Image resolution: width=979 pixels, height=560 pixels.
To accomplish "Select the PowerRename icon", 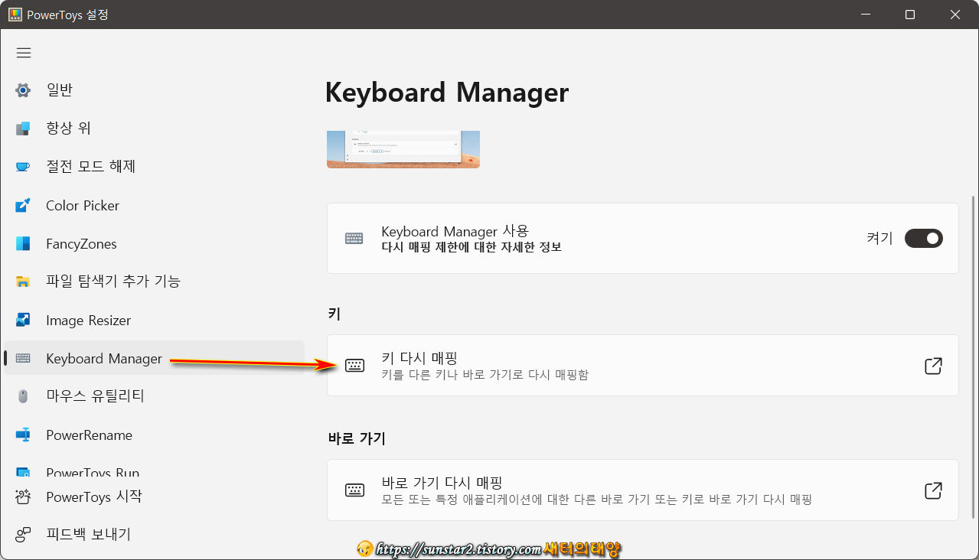I will [22, 435].
